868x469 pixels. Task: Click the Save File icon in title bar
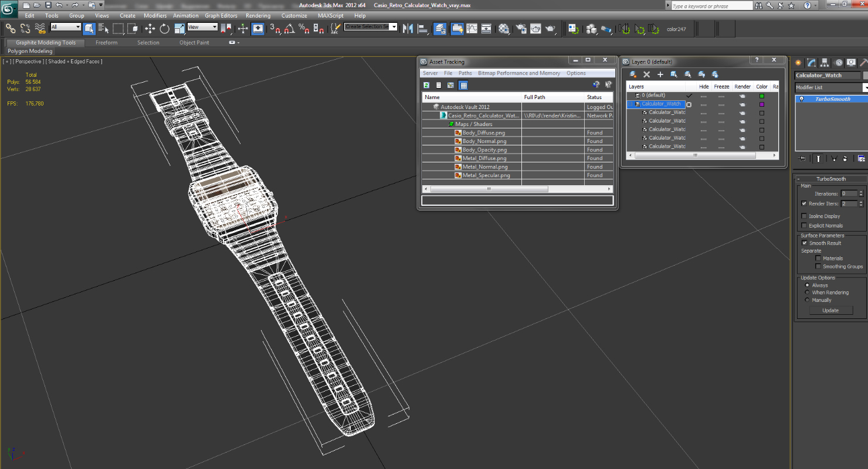[x=48, y=5]
